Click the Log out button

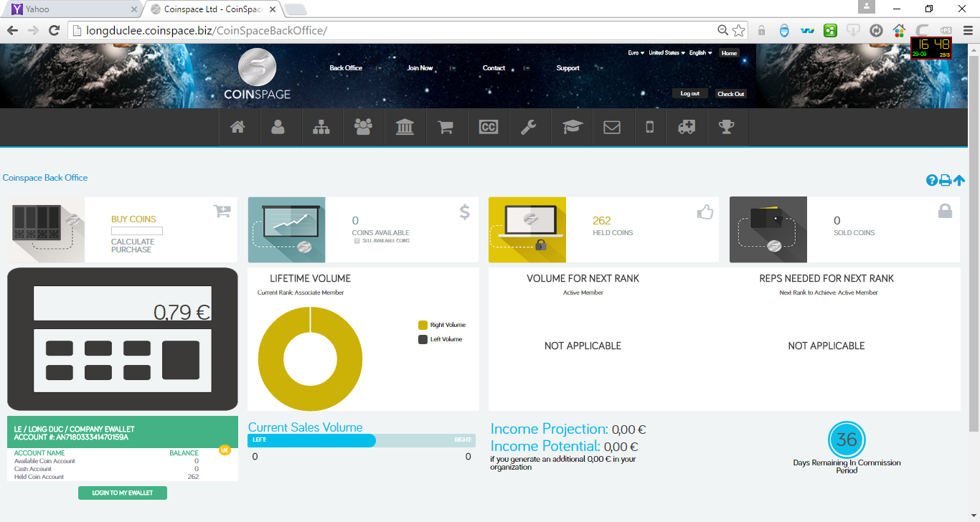coord(690,94)
